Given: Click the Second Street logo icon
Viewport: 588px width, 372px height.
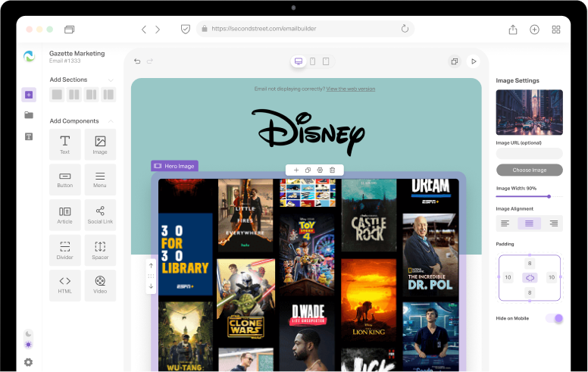Looking at the screenshot, I should [29, 56].
